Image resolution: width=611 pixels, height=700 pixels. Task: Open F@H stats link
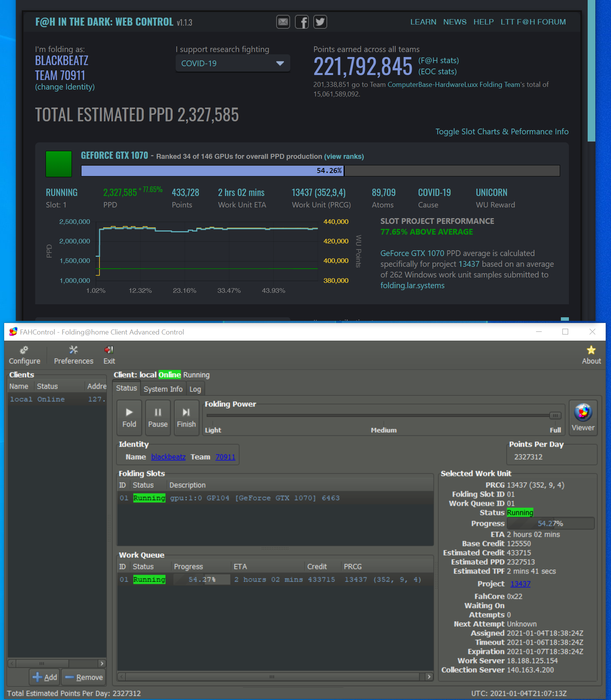pyautogui.click(x=438, y=60)
